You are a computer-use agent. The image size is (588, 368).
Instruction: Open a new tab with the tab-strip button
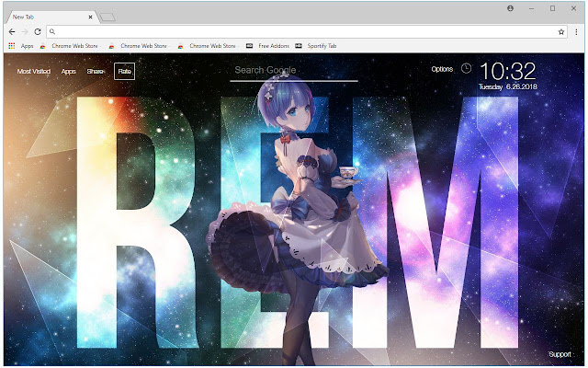107,17
